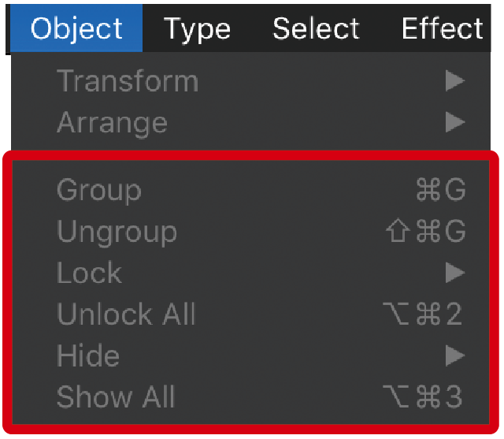Open the Select menu
The height and width of the screenshot is (439, 504).
pyautogui.click(x=316, y=28)
